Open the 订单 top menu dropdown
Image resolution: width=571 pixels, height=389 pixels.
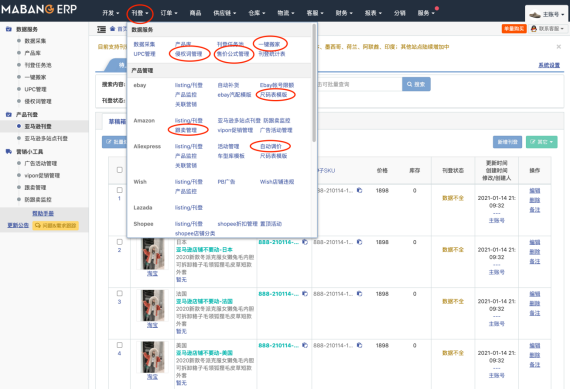point(169,13)
